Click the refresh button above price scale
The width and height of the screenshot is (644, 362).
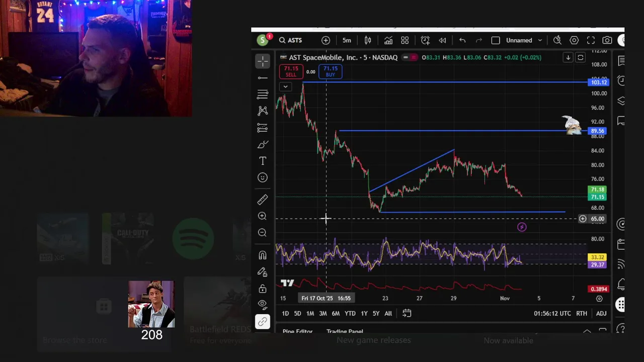(580, 57)
